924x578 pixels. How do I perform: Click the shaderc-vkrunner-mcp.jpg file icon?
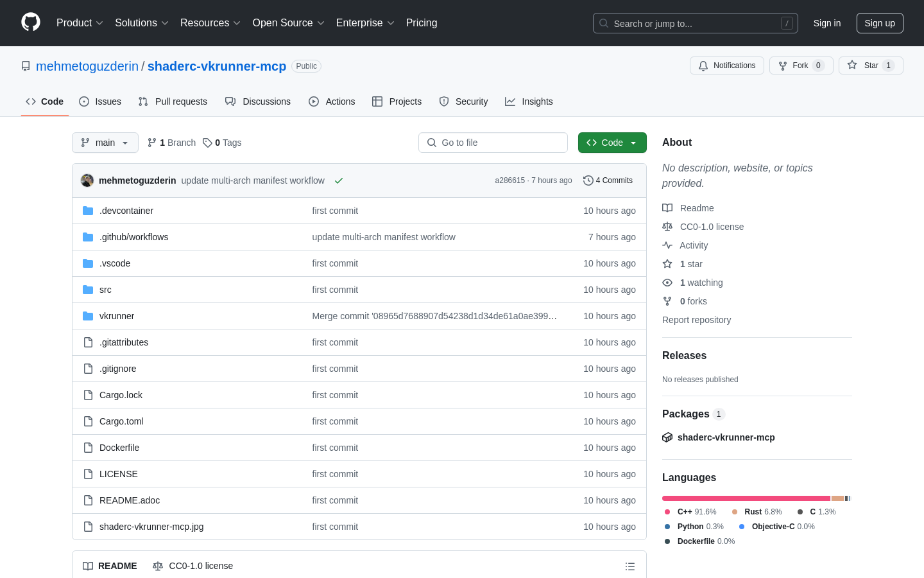[x=88, y=527]
